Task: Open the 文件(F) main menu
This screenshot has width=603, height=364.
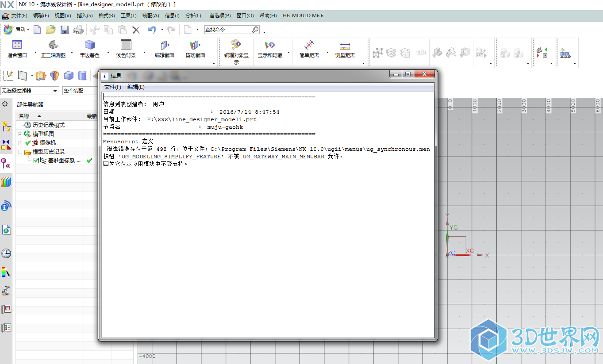Action: pos(19,15)
